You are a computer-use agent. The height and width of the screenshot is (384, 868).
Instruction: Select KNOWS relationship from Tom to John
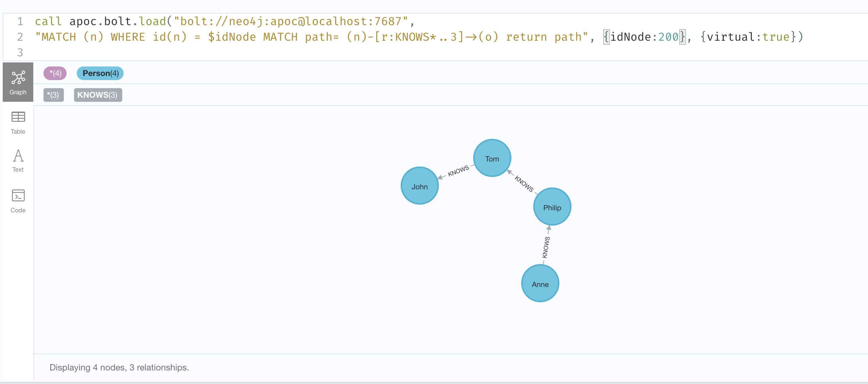[458, 171]
